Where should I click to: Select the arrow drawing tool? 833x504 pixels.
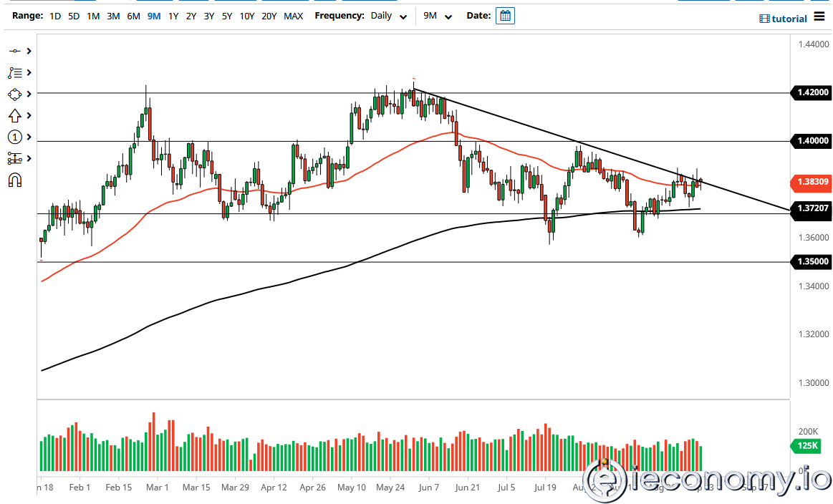(13, 115)
